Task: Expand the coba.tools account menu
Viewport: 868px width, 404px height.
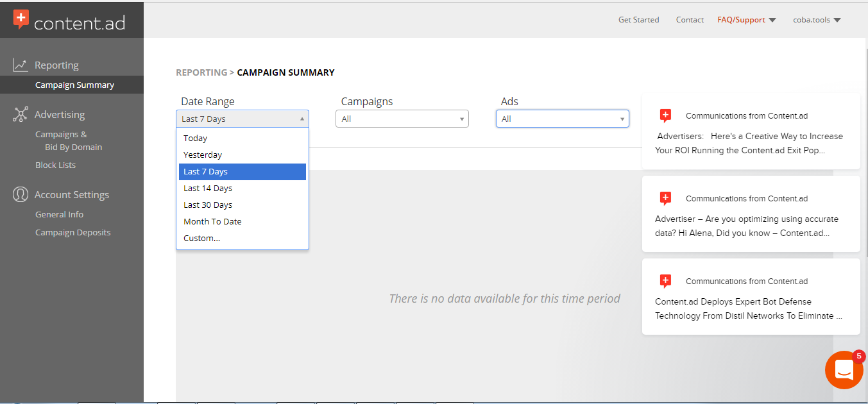Action: pos(817,20)
